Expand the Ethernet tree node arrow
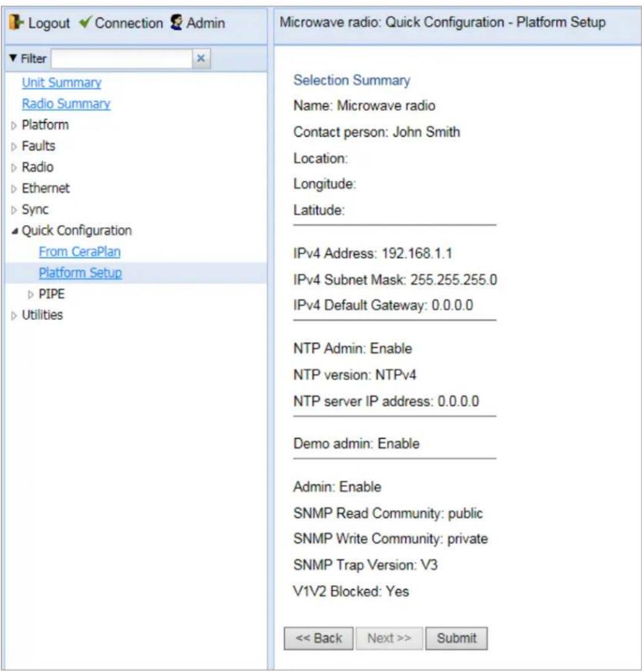The height and width of the screenshot is (672, 642). tap(14, 189)
